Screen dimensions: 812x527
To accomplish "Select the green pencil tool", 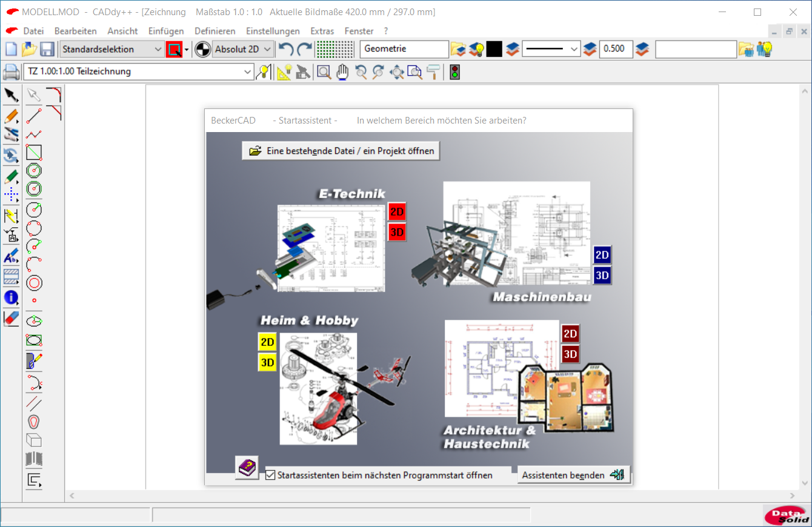I will [x=11, y=176].
